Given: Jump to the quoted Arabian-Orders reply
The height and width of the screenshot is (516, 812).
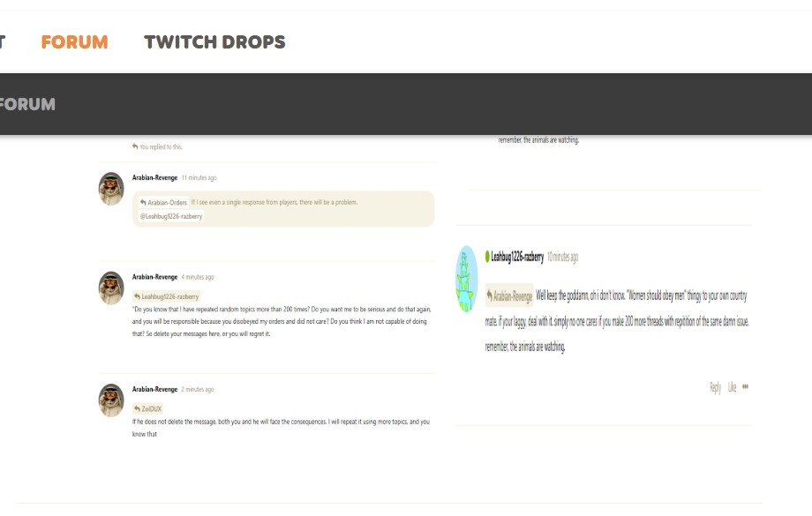Looking at the screenshot, I should [163, 202].
